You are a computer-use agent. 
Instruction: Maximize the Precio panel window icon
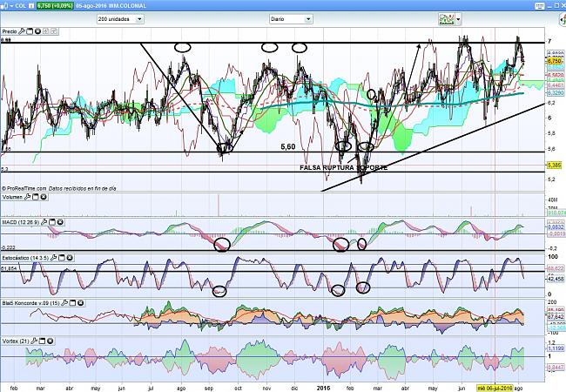[30, 31]
